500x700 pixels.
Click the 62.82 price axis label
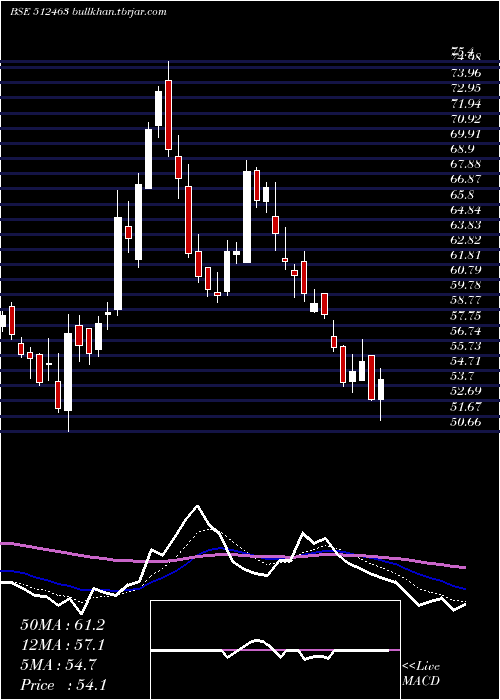click(466, 240)
